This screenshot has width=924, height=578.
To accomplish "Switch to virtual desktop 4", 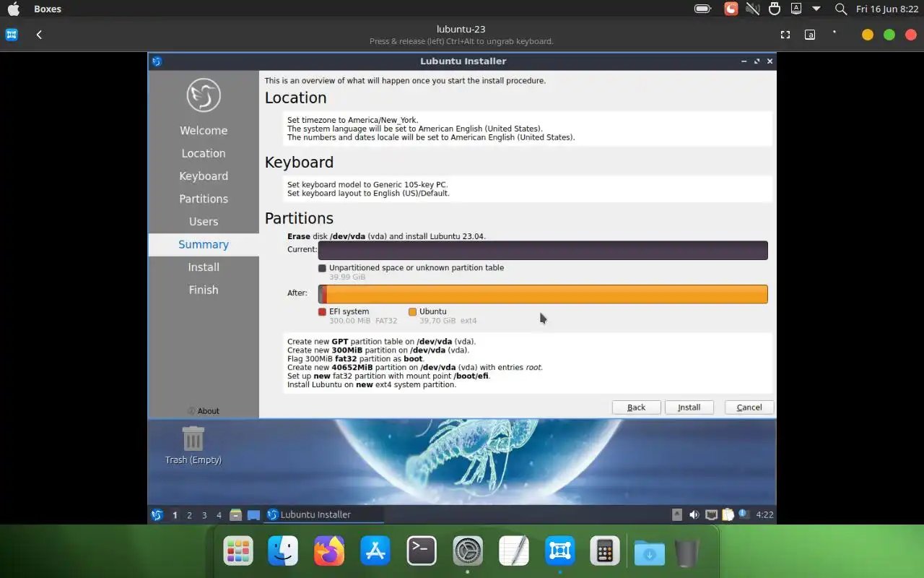I will (219, 515).
